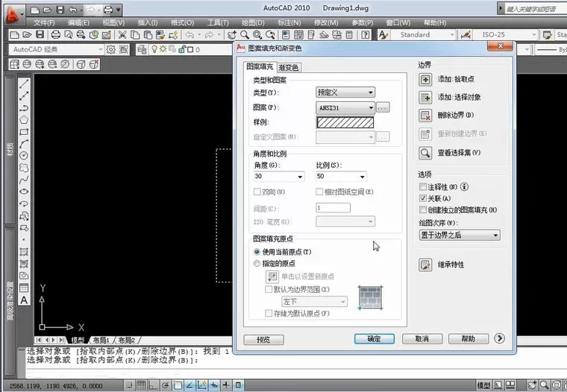
Task: Select the Polyline tool
Action: coord(24,108)
